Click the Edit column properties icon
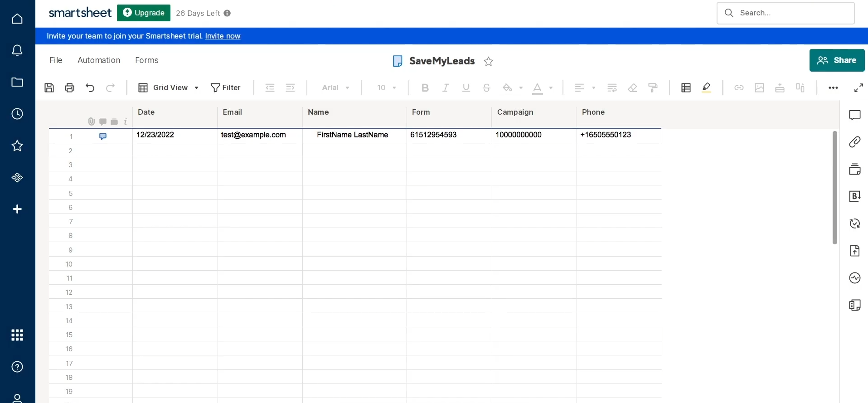This screenshot has height=403, width=868. (800, 87)
